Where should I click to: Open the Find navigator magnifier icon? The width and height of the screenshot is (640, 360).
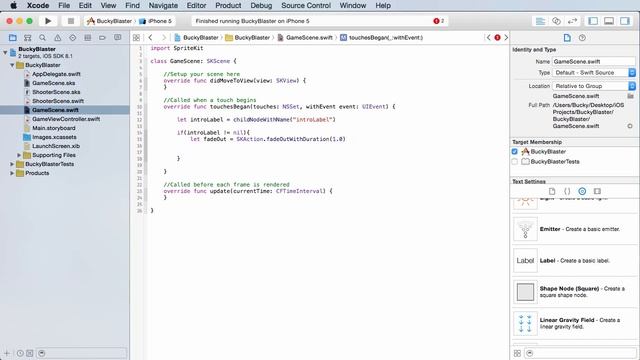tap(42, 38)
